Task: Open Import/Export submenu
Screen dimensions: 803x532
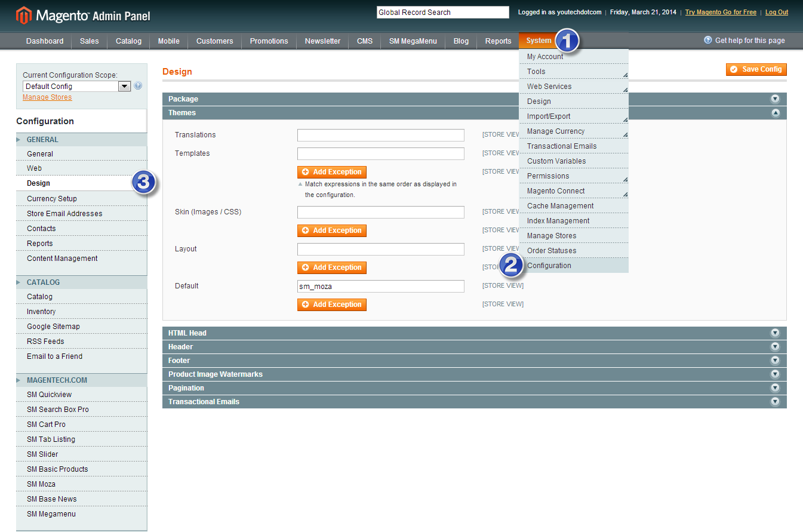Action: coord(574,116)
